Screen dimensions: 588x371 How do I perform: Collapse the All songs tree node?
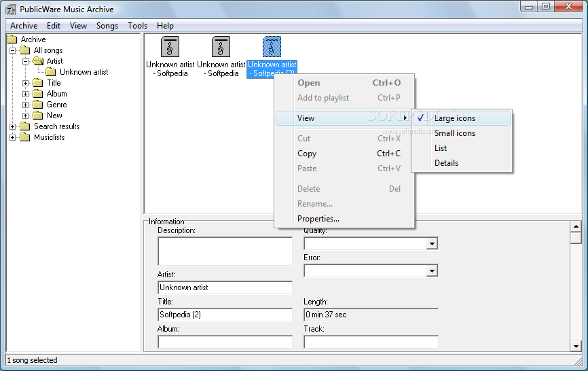(x=12, y=50)
